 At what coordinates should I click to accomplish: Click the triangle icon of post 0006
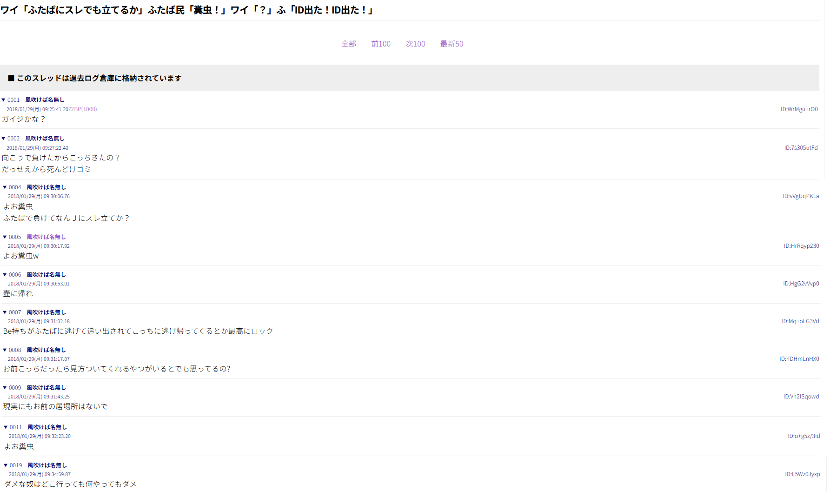pos(5,275)
